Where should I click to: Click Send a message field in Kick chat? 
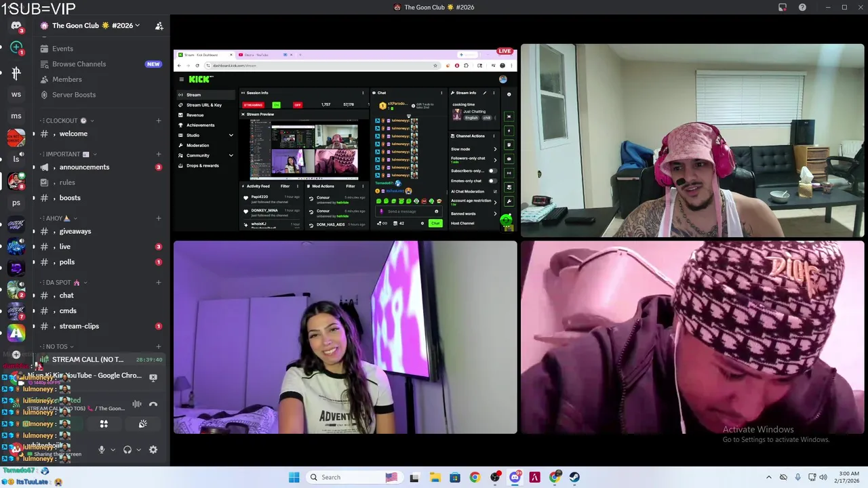click(x=409, y=211)
